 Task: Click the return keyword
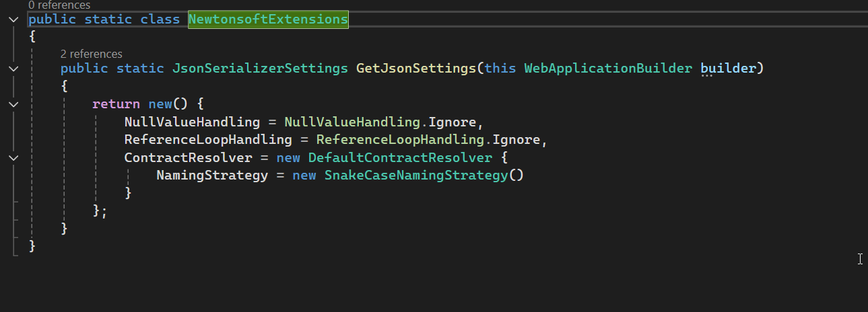(x=116, y=104)
